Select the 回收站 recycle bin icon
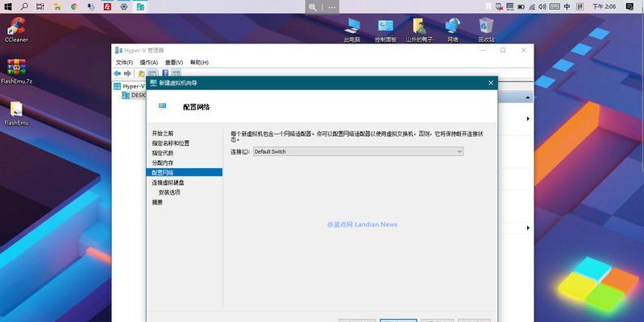The width and height of the screenshot is (644, 322). [486, 30]
